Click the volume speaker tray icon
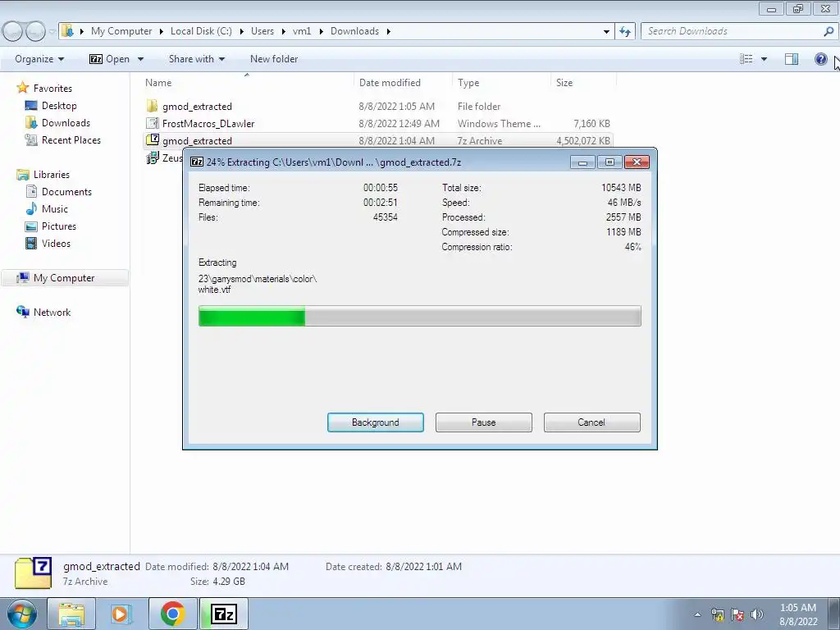 pos(757,614)
